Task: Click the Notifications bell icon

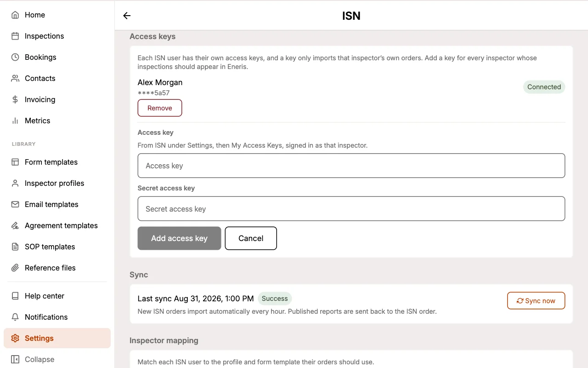Action: pos(15,317)
